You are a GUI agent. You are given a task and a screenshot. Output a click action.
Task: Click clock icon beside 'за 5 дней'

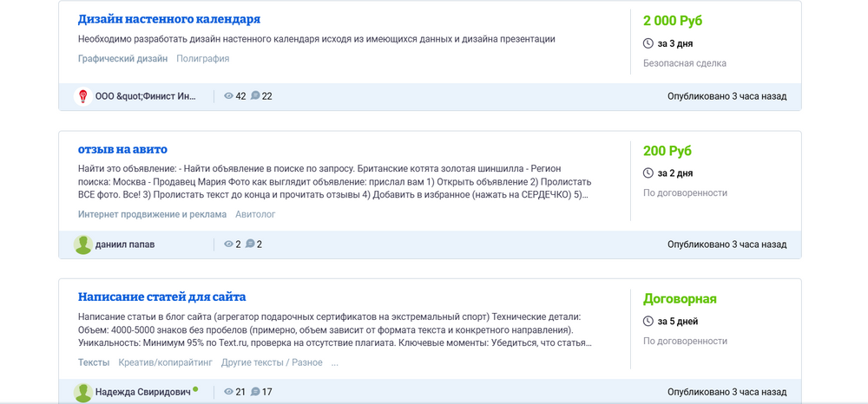click(x=648, y=322)
